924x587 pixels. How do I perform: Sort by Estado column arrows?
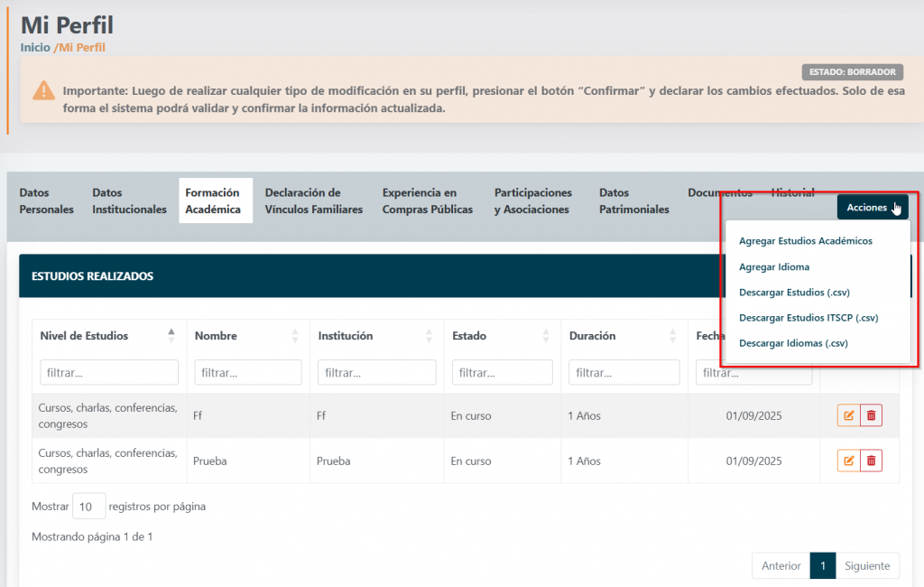pyautogui.click(x=546, y=336)
